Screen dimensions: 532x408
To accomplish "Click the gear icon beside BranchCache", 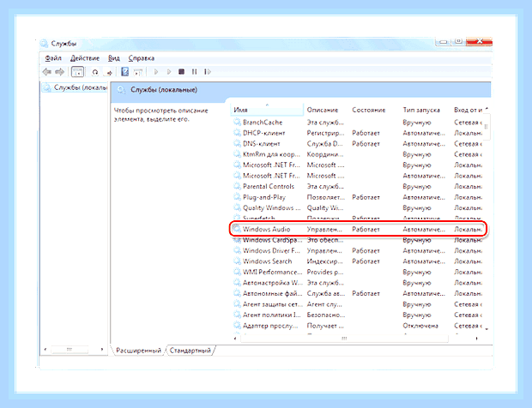I will [237, 122].
